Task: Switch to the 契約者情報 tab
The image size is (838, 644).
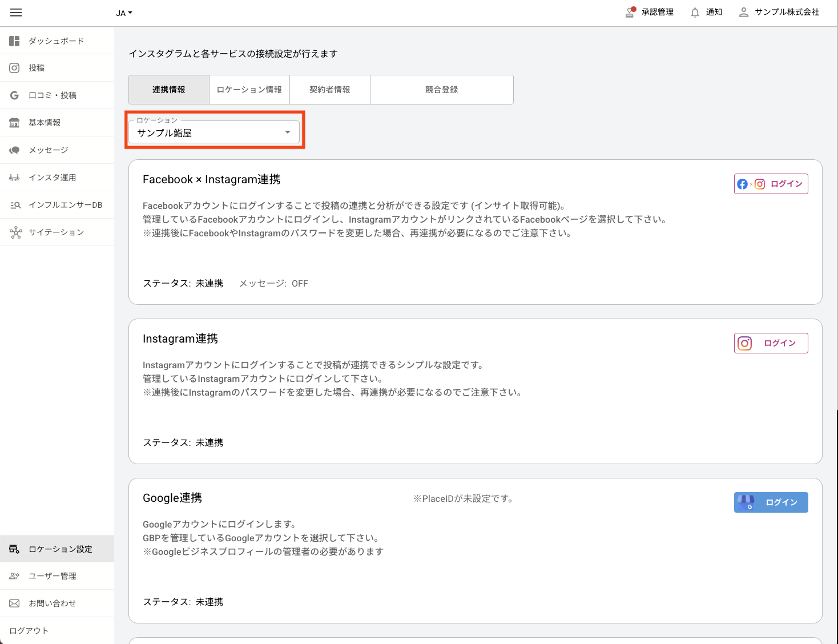Action: (330, 90)
